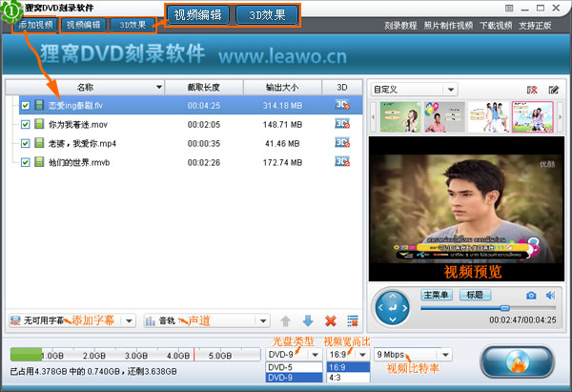The height and width of the screenshot is (392, 572).
Task: Choose DVD-9 from the disc type list
Action: tap(294, 378)
